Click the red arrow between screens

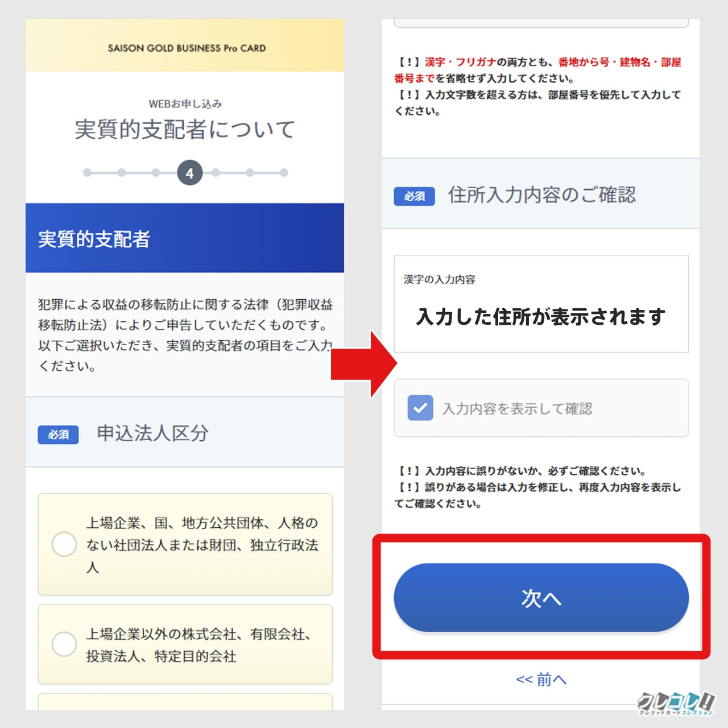coord(364,364)
